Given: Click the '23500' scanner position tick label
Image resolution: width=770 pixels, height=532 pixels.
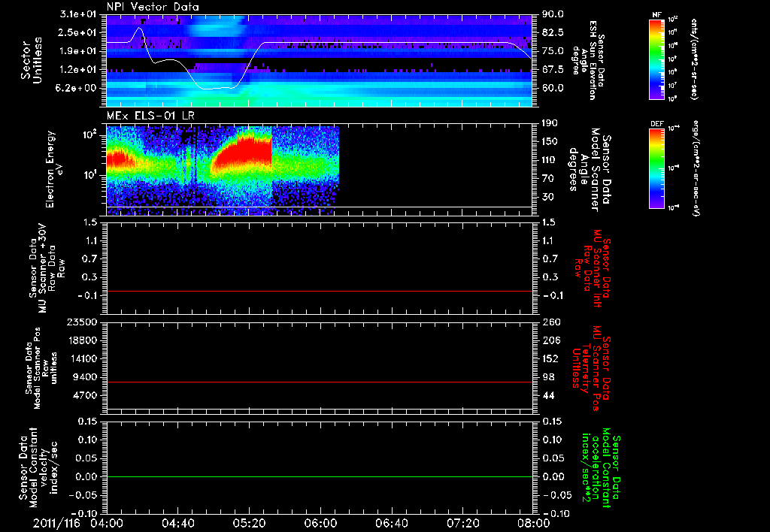Looking at the screenshot, I should [81, 322].
